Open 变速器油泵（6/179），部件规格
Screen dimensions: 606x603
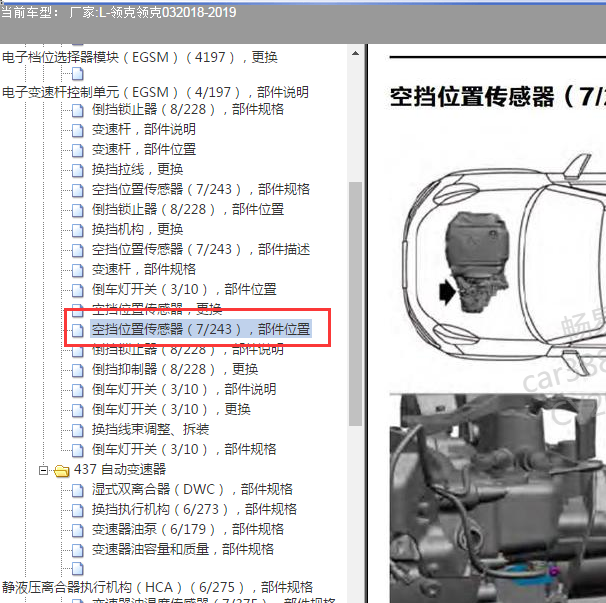188,530
